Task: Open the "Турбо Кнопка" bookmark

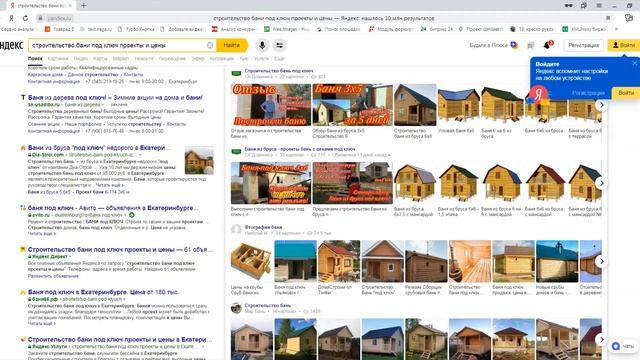Action: click(x=137, y=29)
